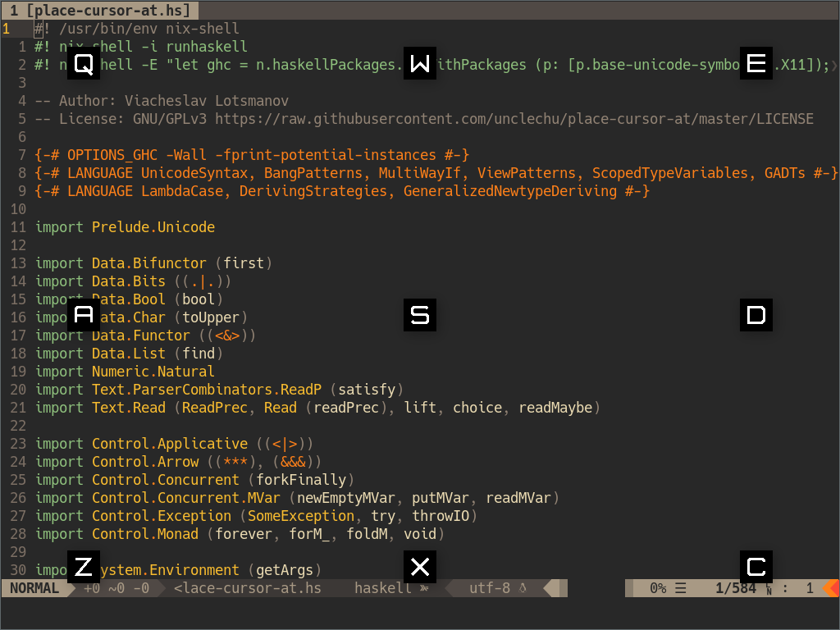Select the D overlay key box
The image size is (840, 630).
click(756, 315)
